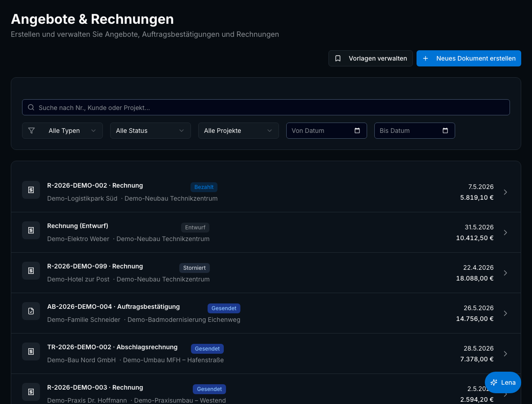Click 'Demo-Logistikpark Süd' customer text
Screen dimensions: 532x404
click(82, 198)
